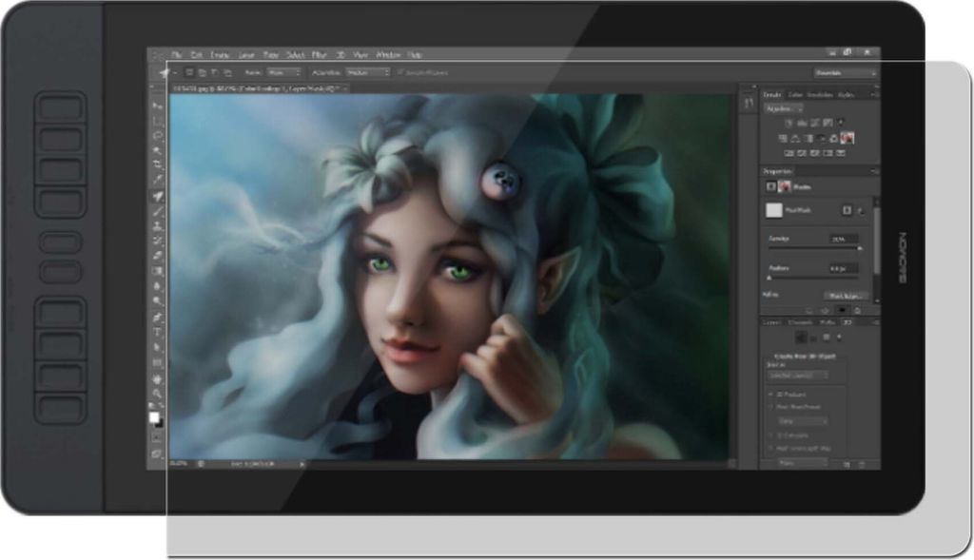Open the tool preset picker arrow
The width and height of the screenshot is (974, 560).
pos(175,73)
